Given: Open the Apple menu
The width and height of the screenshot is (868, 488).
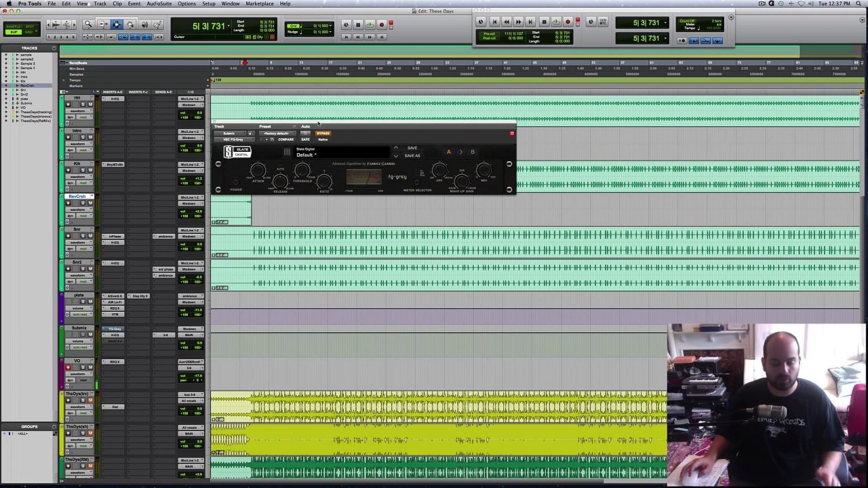Looking at the screenshot, I should [x=8, y=3].
